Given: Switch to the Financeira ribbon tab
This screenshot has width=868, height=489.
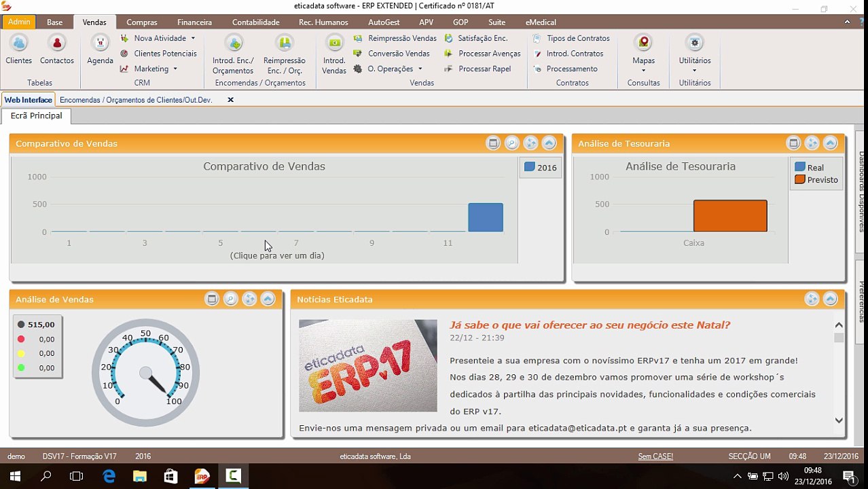Looking at the screenshot, I should 195,22.
